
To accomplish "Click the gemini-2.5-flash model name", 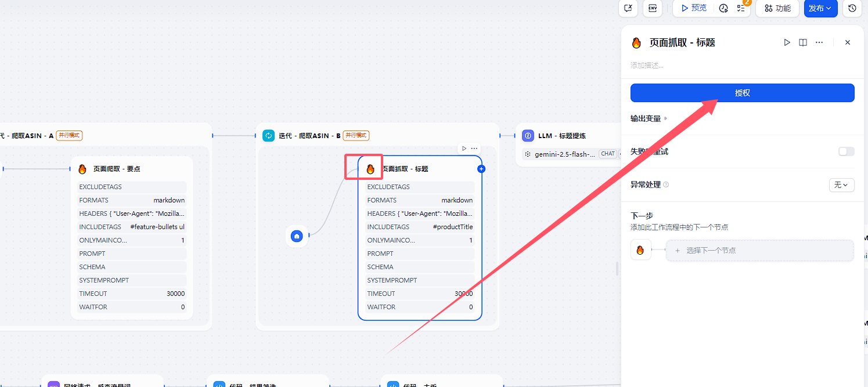I will [x=565, y=154].
